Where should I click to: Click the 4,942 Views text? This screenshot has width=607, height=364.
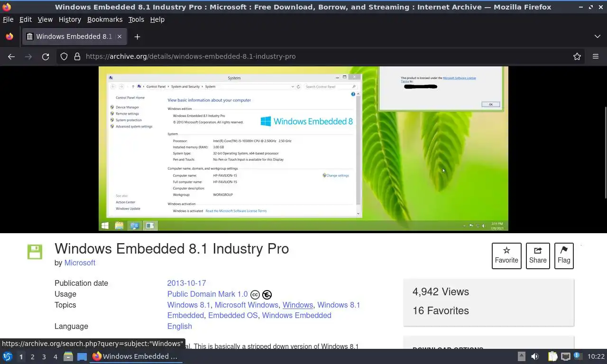441,291
